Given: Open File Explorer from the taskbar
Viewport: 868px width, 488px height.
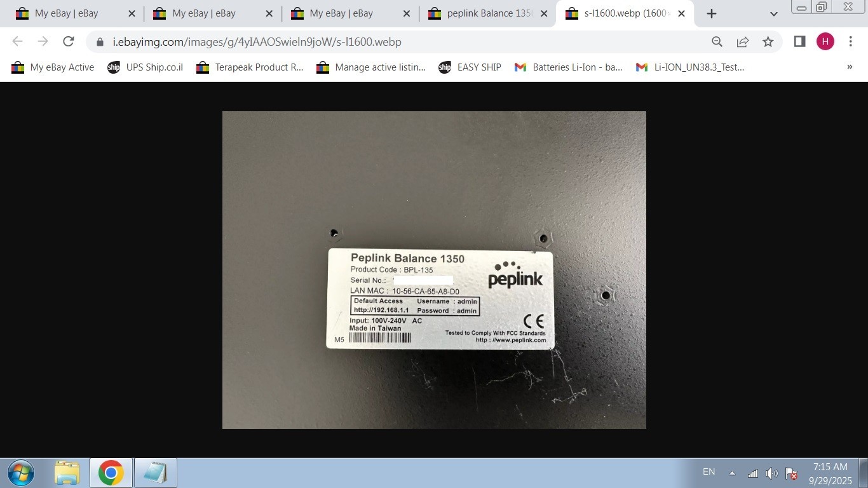Looking at the screenshot, I should 67,473.
